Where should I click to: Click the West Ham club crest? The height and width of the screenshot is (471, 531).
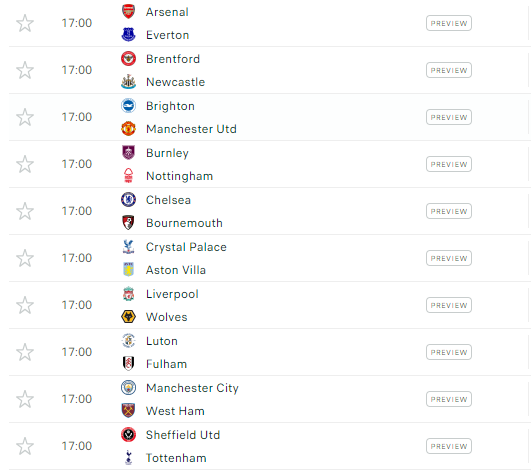(x=128, y=411)
